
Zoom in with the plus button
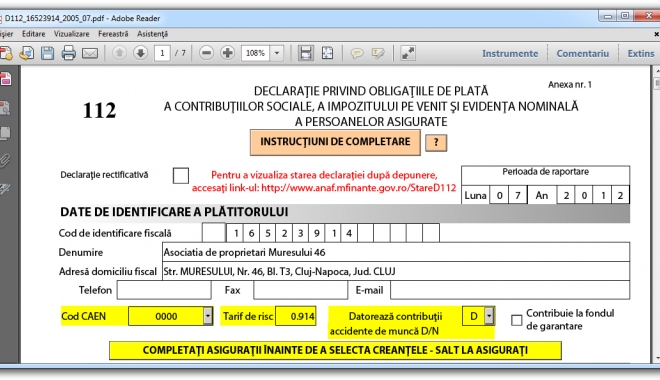[227, 53]
